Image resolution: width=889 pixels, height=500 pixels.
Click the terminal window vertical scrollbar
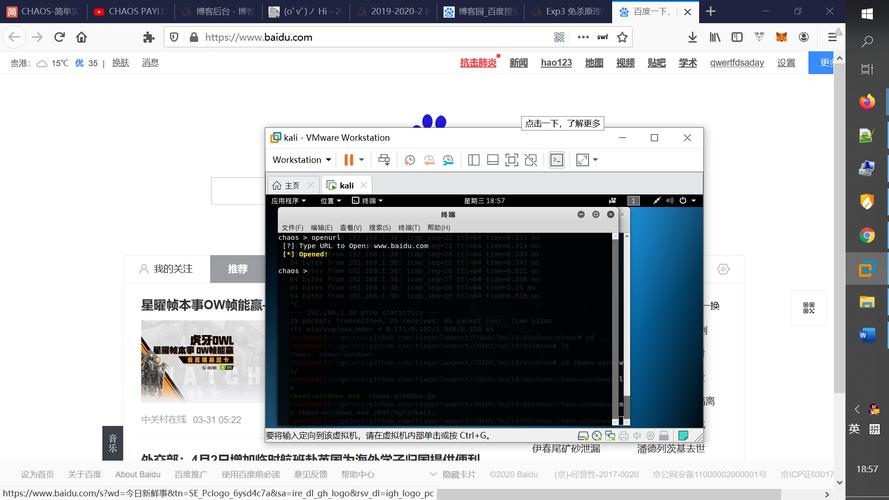(615, 328)
